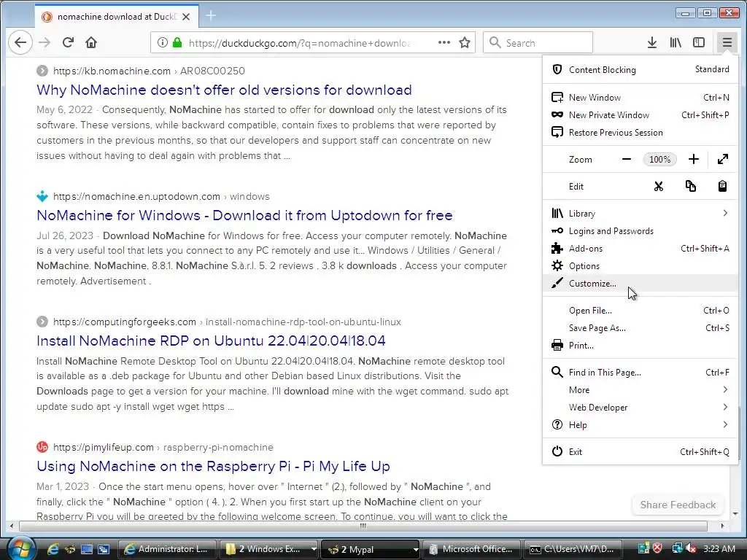This screenshot has height=560, width=747.
Task: Reset zoom by clicking 100% label
Action: [659, 159]
